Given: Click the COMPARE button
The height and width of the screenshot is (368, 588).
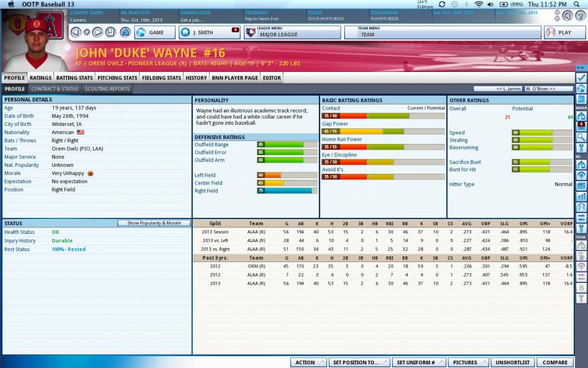Looking at the screenshot, I should 555,362.
